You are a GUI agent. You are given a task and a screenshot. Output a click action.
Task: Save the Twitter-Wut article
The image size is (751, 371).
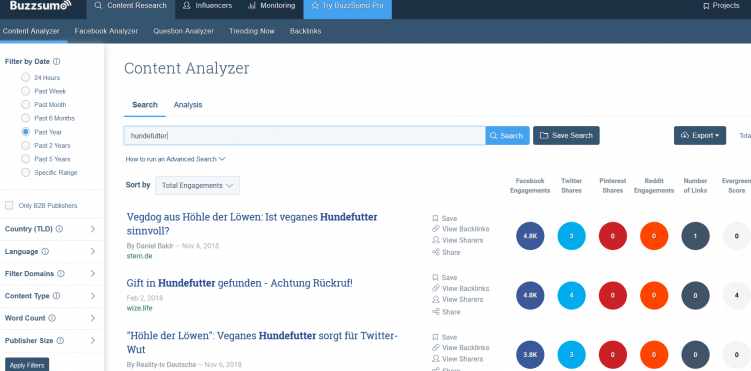pos(445,337)
